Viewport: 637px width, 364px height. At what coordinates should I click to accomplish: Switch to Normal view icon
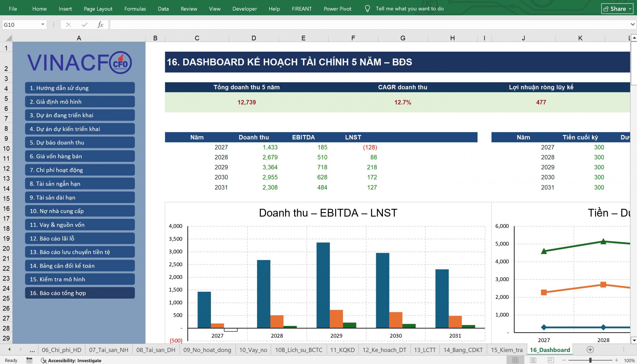[x=515, y=360]
